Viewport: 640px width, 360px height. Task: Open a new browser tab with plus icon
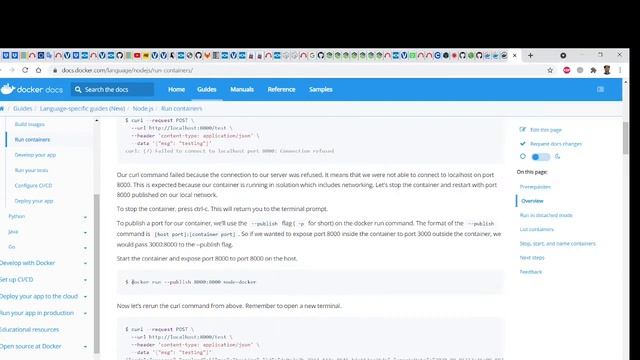[530, 55]
